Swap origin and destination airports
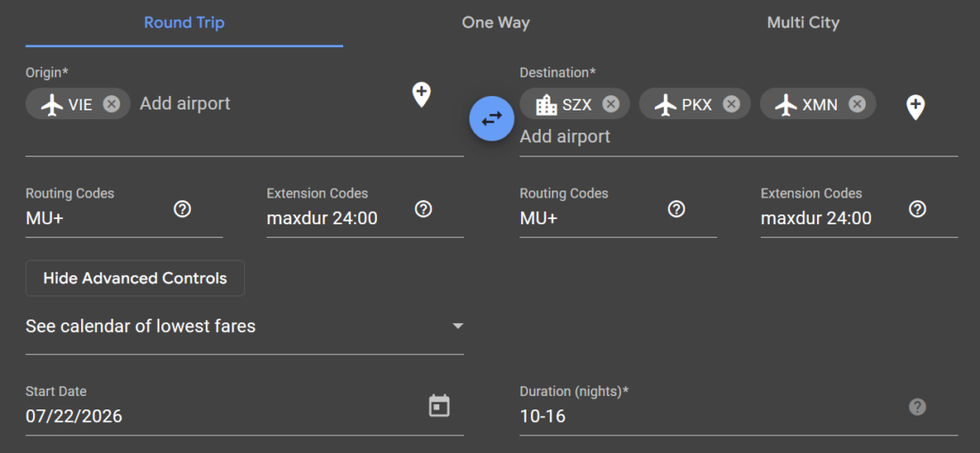The height and width of the screenshot is (453, 980). (x=492, y=118)
